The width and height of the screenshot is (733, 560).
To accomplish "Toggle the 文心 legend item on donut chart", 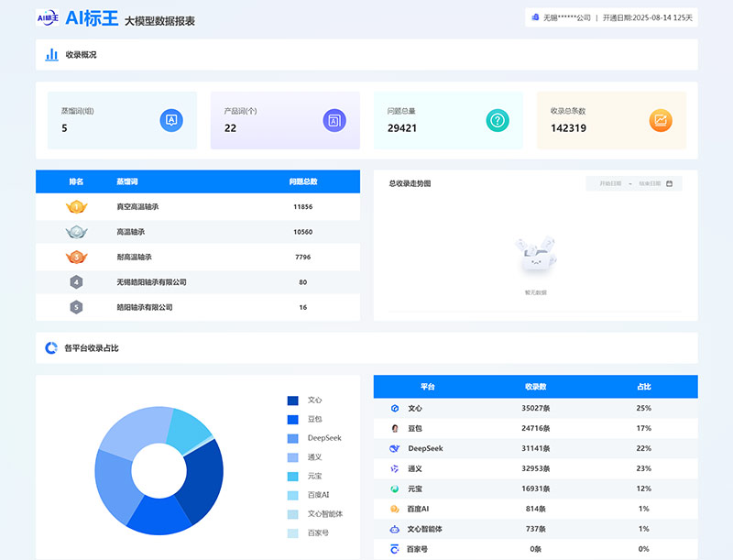I will (305, 401).
